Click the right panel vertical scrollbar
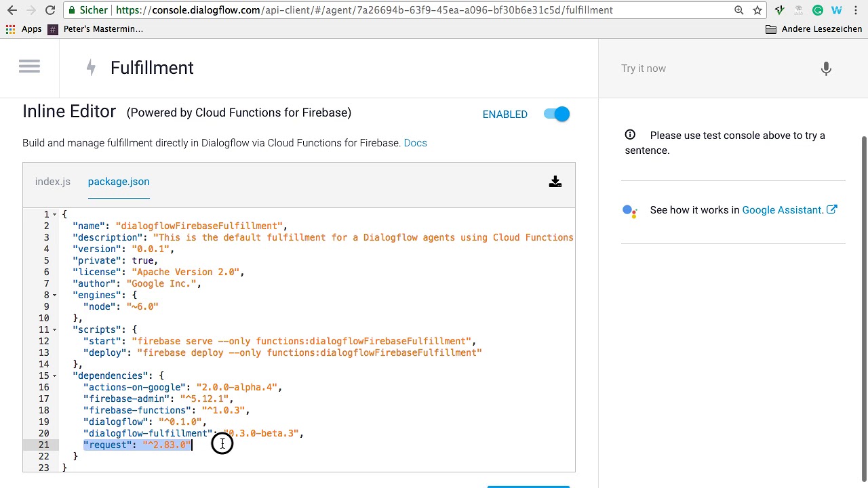This screenshot has width=868, height=488. pyautogui.click(x=864, y=308)
